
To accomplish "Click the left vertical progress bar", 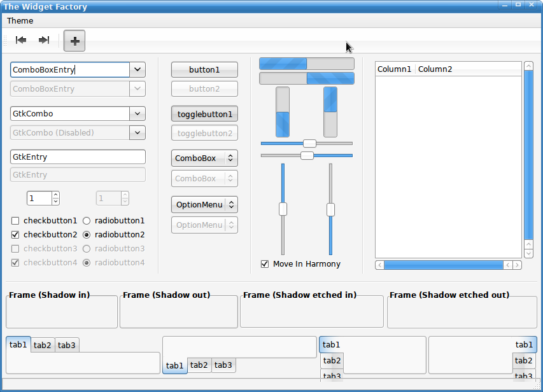I will pyautogui.click(x=283, y=112).
